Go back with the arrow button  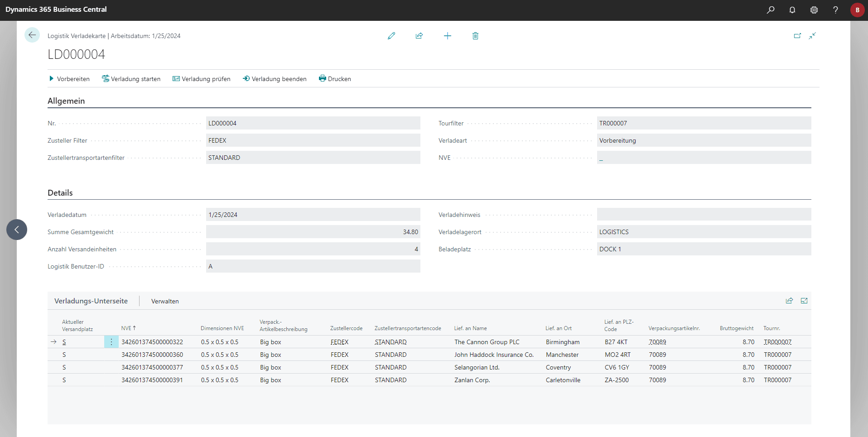pyautogui.click(x=32, y=35)
